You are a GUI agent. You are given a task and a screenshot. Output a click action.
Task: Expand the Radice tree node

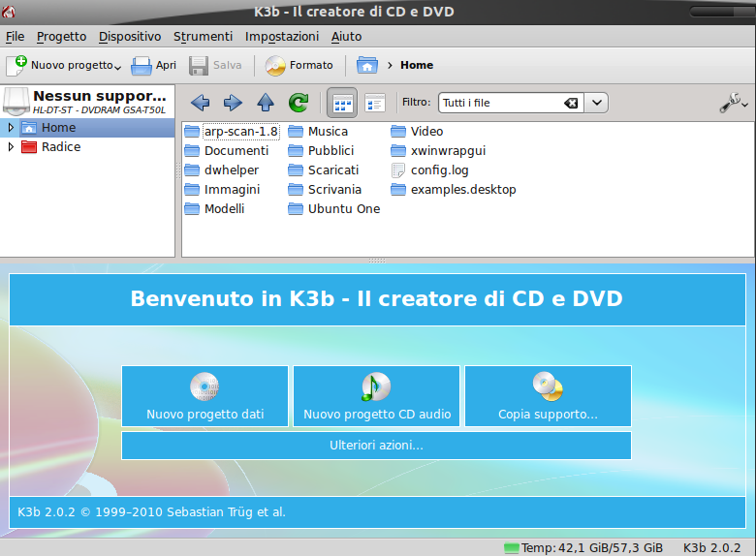(x=11, y=146)
